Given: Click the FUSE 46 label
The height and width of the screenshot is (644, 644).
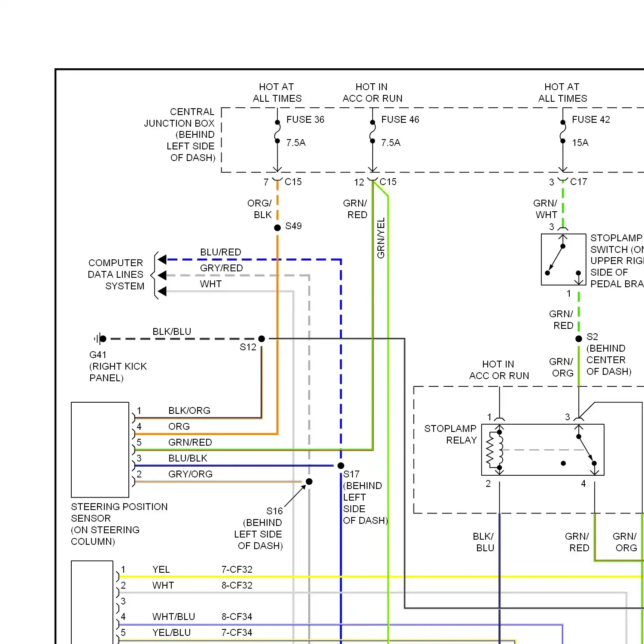Looking at the screenshot, I should tap(400, 119).
